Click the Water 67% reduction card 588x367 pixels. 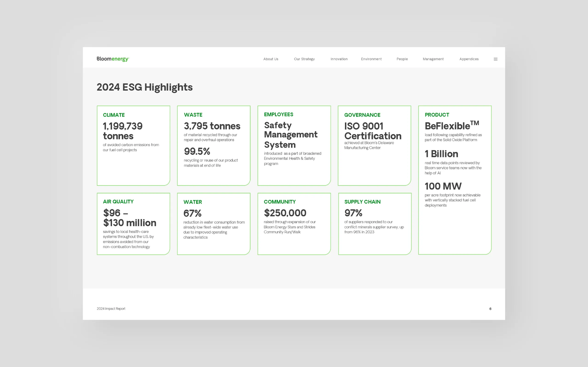214,224
